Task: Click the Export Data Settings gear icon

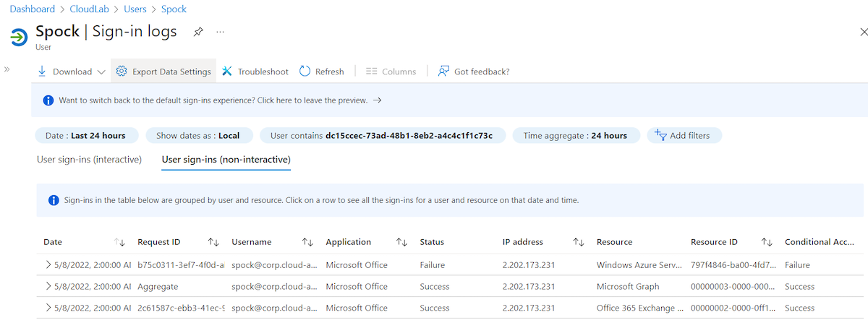Action: coord(122,72)
